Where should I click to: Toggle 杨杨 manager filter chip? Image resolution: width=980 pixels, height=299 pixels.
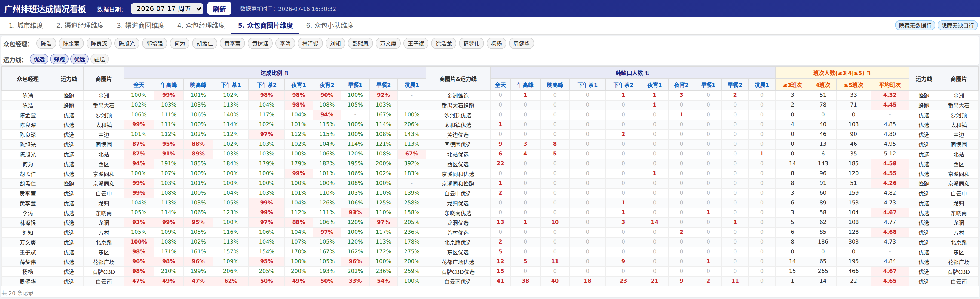(x=497, y=44)
